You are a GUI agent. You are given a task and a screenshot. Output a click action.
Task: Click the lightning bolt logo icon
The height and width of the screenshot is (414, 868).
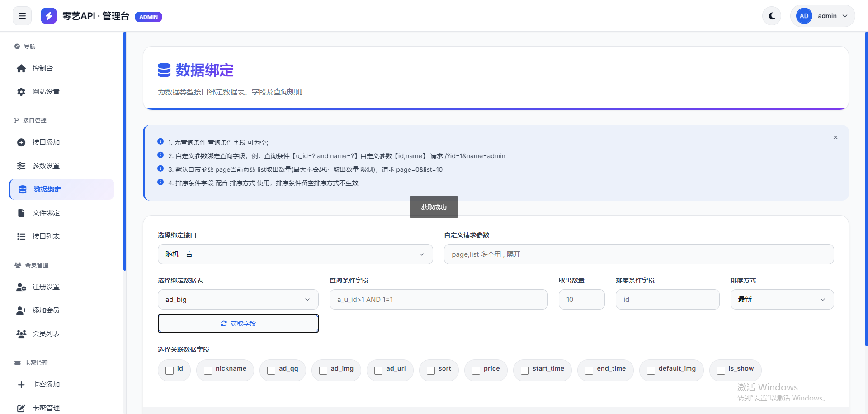coord(49,16)
